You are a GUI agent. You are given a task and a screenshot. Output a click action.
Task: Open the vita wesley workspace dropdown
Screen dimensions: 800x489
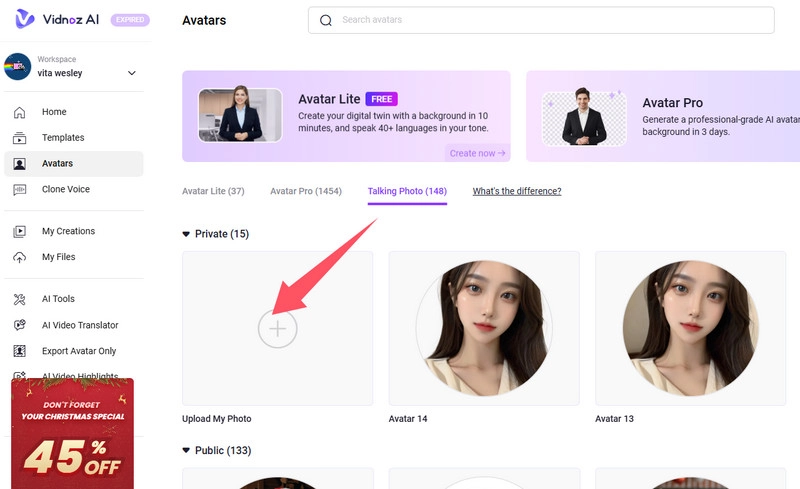click(x=132, y=73)
